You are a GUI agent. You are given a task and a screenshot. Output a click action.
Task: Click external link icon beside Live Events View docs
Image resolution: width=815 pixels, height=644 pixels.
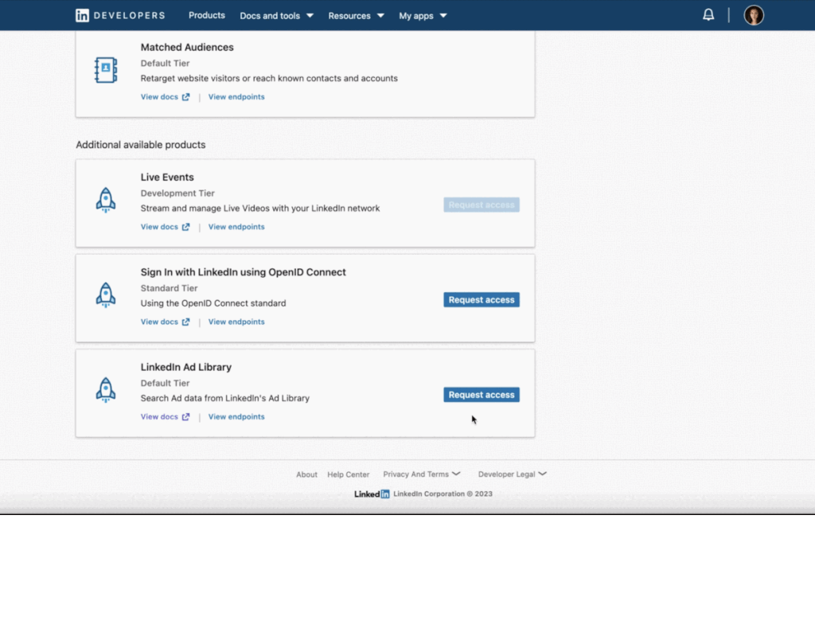pos(185,227)
